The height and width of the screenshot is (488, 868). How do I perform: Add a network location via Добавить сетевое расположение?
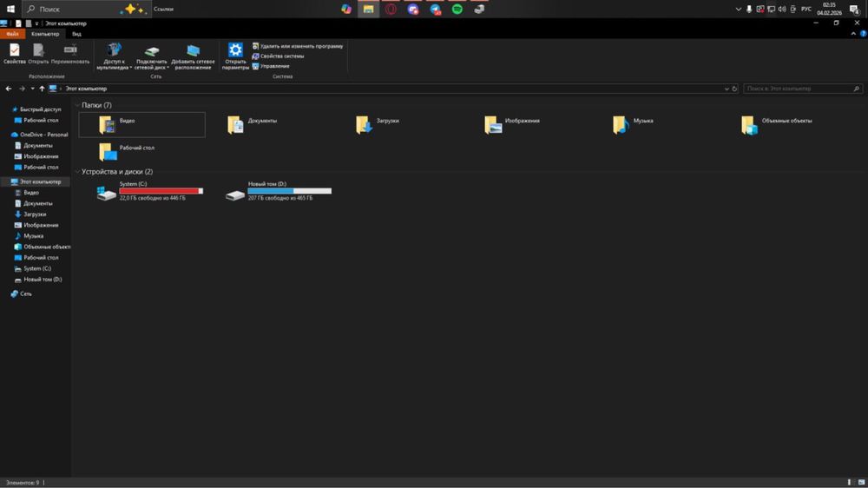pyautogui.click(x=193, y=56)
